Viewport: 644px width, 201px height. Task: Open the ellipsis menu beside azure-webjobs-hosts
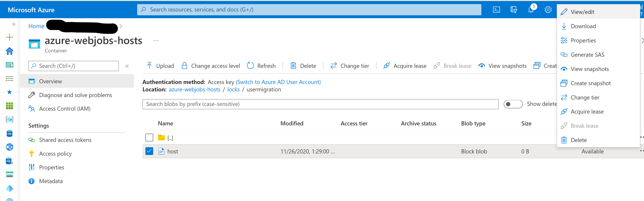(x=156, y=41)
